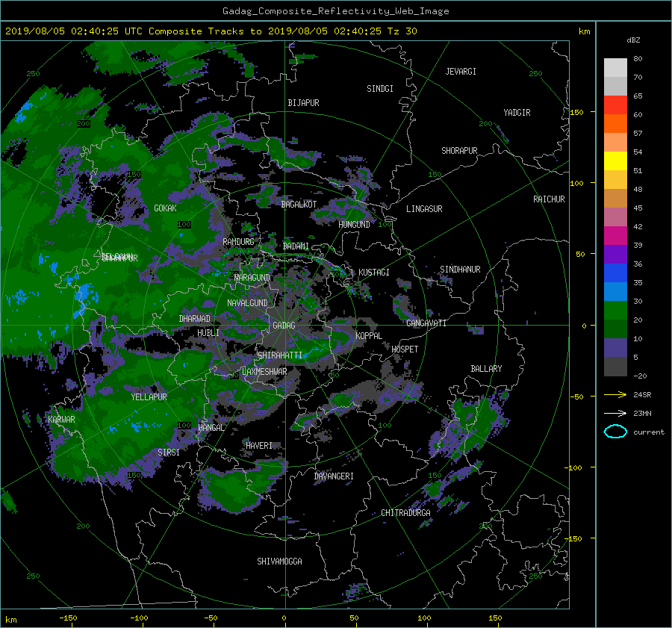
Task: Pick the orange 57–60 dBZ swatch
Action: click(x=615, y=124)
